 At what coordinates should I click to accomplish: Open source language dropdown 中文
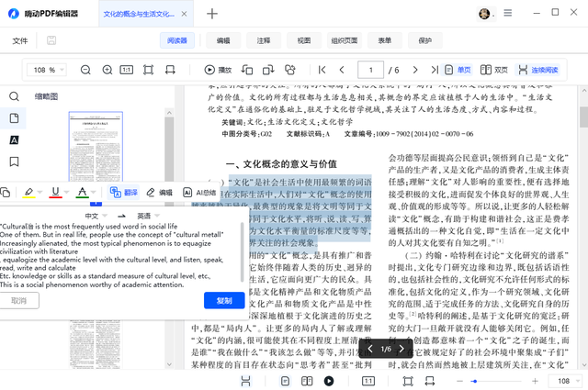(x=96, y=216)
